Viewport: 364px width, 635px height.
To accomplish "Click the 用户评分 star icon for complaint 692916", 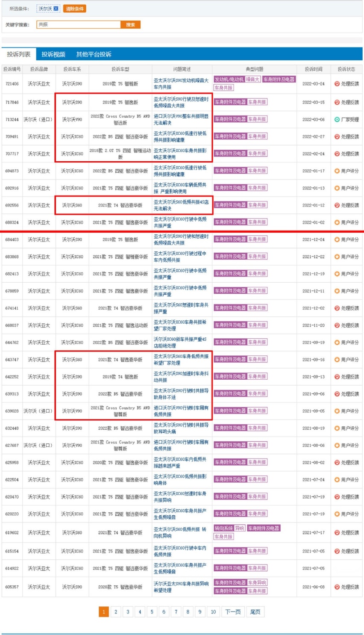I will pos(337,188).
